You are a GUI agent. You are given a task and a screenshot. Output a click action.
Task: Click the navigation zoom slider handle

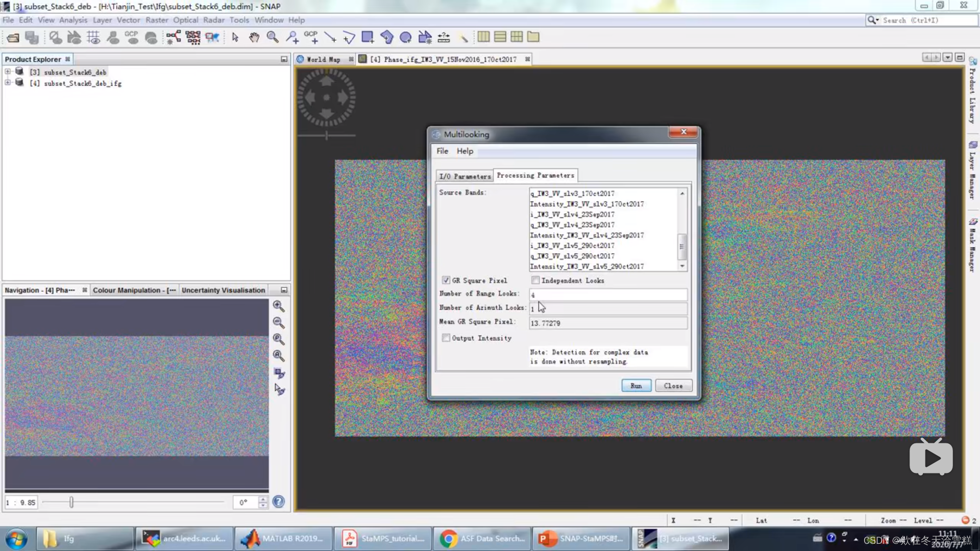(71, 503)
